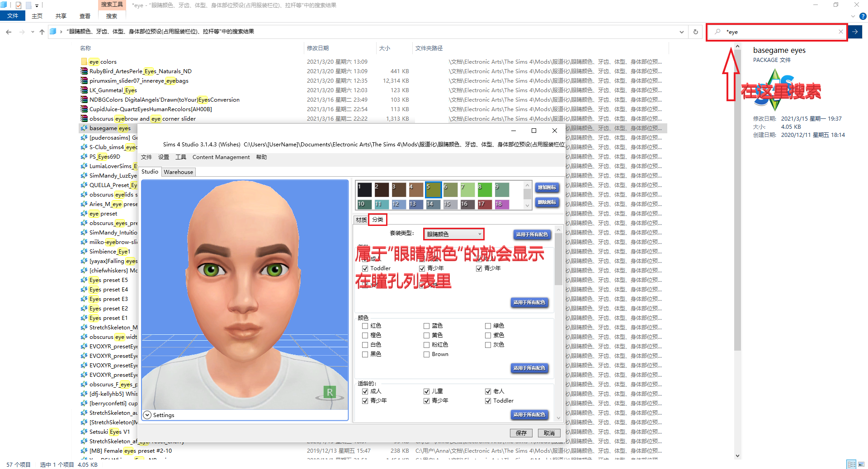
Task: Switch to the Warehouse tab
Action: (179, 172)
